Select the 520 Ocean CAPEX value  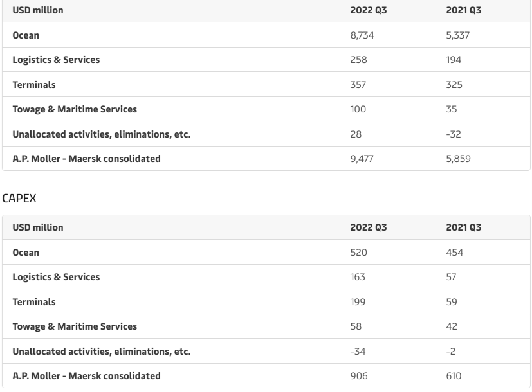358,253
